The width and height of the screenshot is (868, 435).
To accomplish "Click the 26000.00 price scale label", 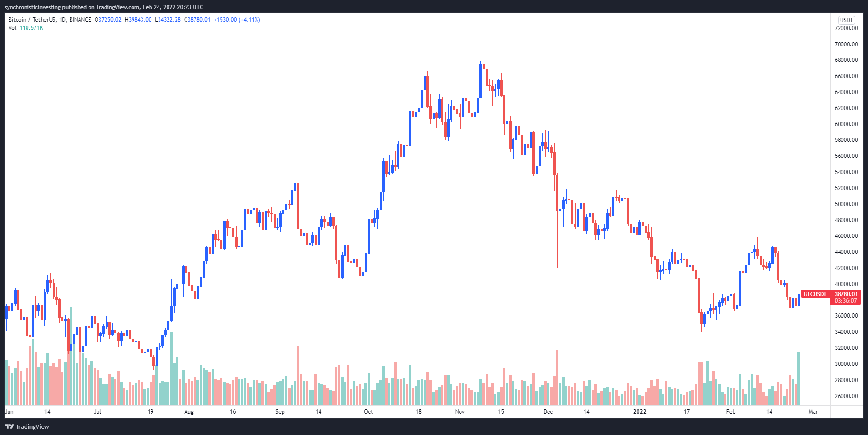I will pyautogui.click(x=846, y=396).
